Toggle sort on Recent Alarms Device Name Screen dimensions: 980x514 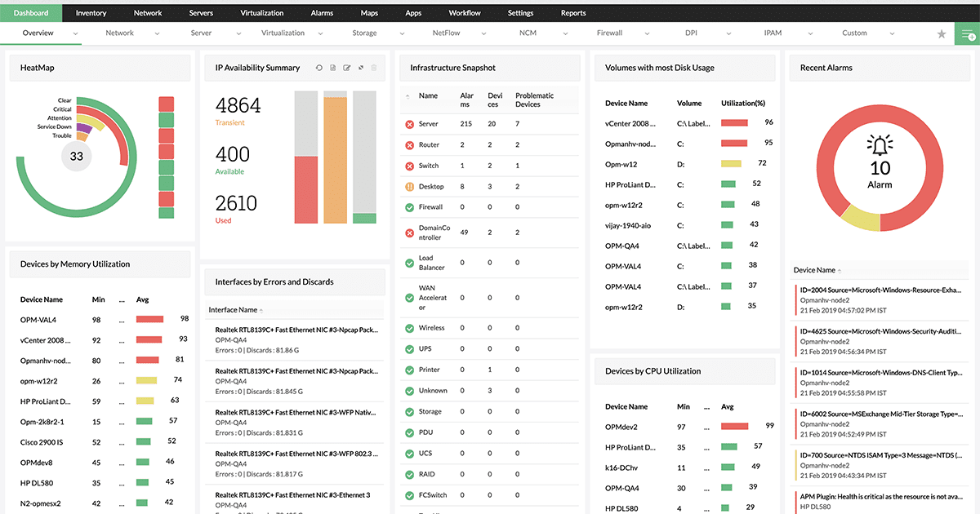(815, 270)
